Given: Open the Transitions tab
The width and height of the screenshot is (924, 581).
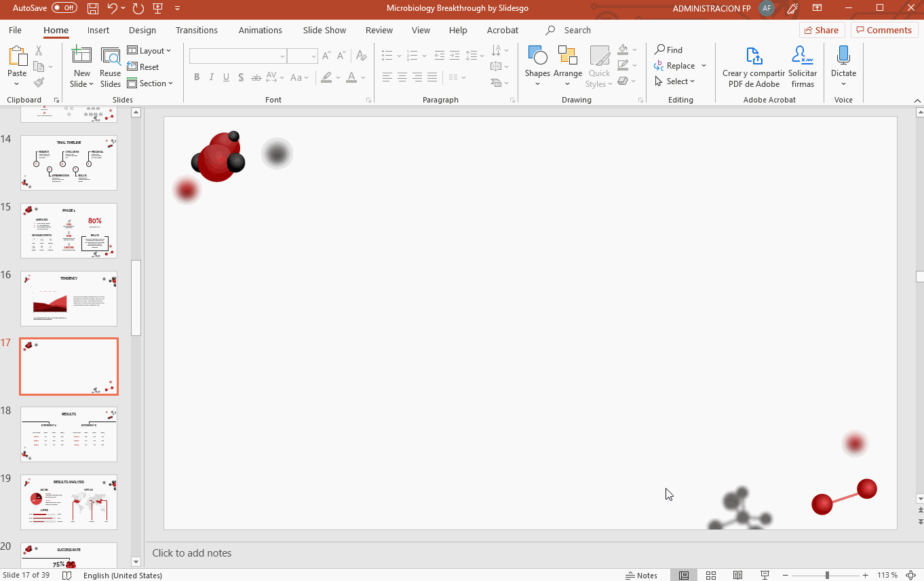Looking at the screenshot, I should pos(196,31).
